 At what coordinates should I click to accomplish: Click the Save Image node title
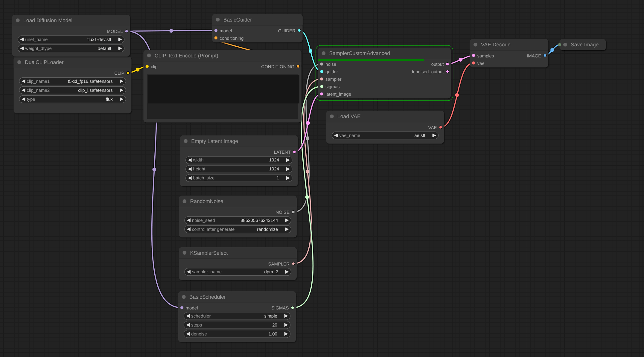[584, 45]
